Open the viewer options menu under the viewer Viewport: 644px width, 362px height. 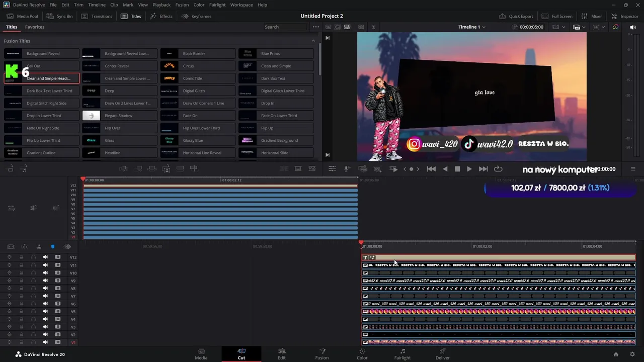click(633, 169)
